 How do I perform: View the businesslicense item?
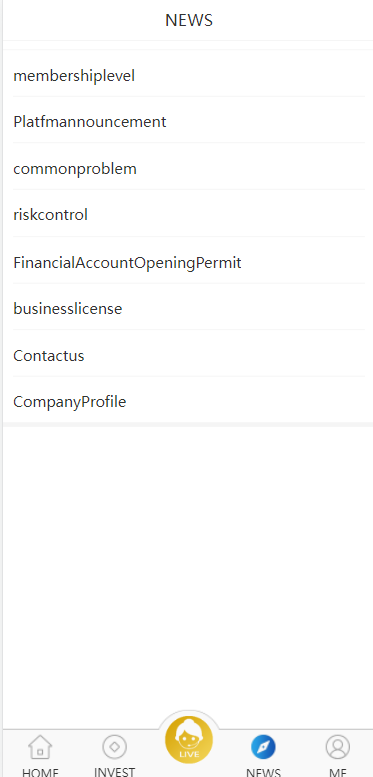click(188, 309)
